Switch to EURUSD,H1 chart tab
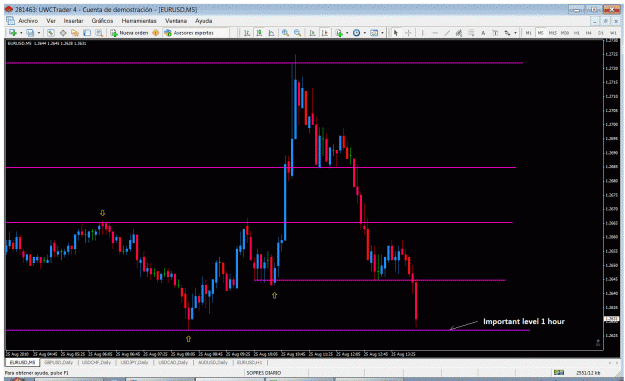 [x=250, y=362]
